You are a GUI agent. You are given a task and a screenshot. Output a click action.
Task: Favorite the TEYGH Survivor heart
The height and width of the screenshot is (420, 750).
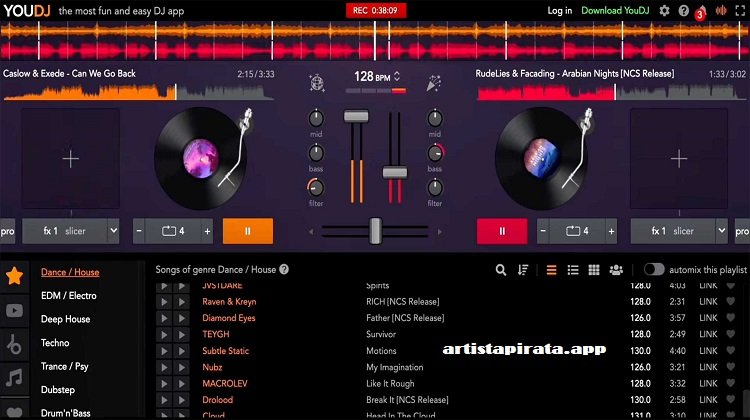[730, 334]
